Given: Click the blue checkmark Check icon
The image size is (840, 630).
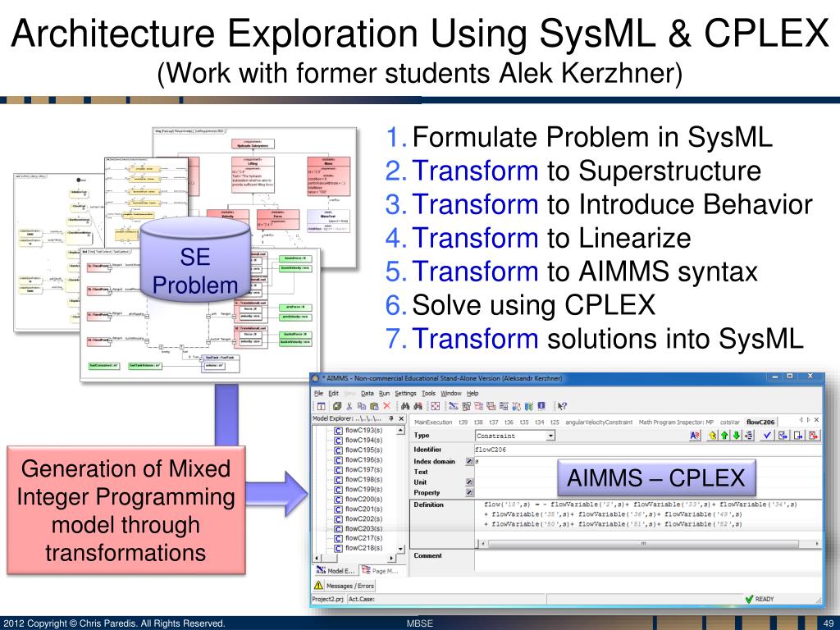Looking at the screenshot, I should pos(768,436).
